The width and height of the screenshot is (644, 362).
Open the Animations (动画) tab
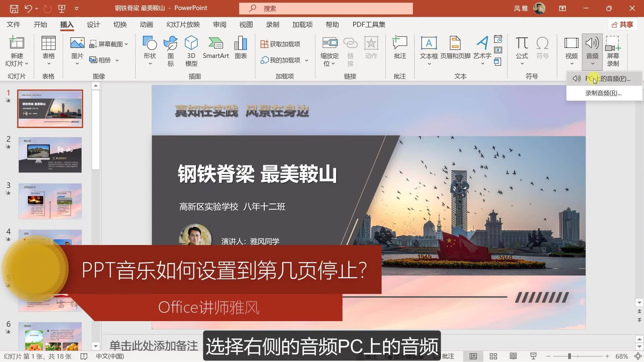coord(146,24)
